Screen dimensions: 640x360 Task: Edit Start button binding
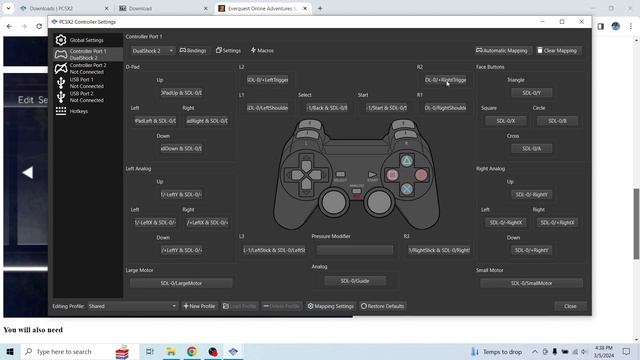(x=386, y=108)
